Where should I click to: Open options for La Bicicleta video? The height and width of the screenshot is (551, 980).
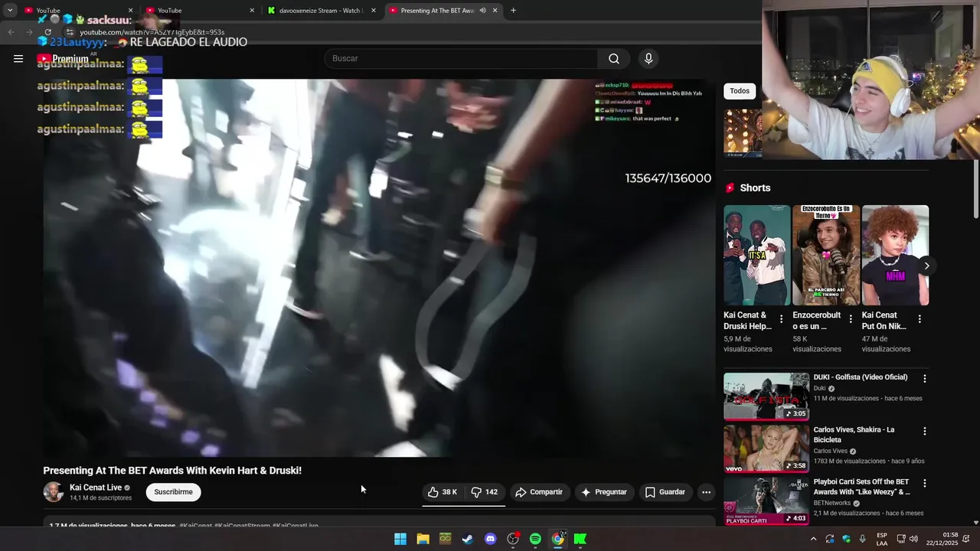coord(925,432)
